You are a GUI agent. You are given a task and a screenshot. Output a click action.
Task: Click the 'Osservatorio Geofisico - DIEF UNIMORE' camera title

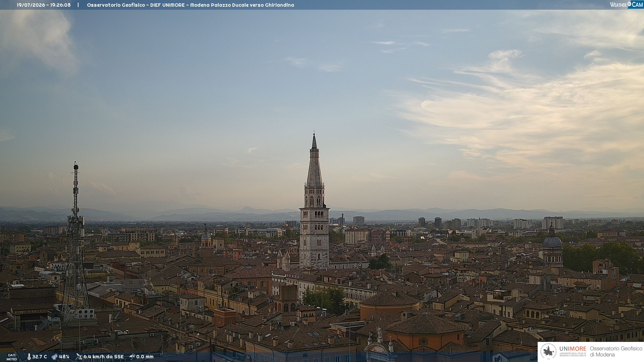[136, 5]
